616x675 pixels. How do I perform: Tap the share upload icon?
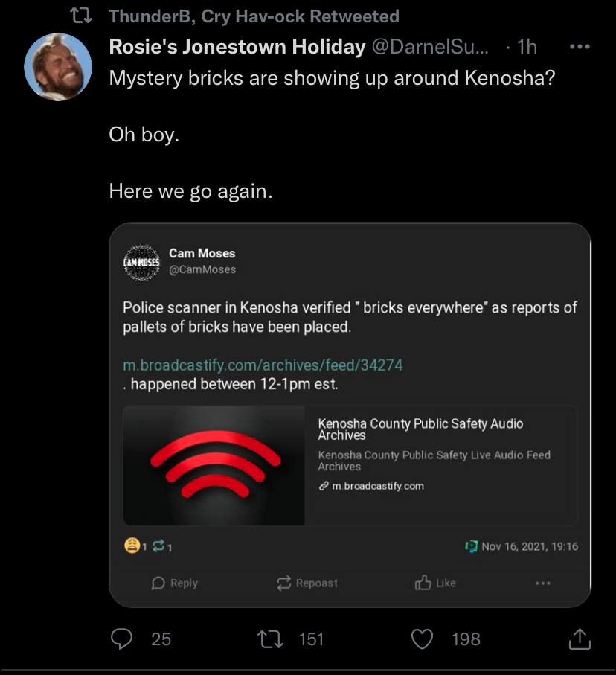pos(580,639)
